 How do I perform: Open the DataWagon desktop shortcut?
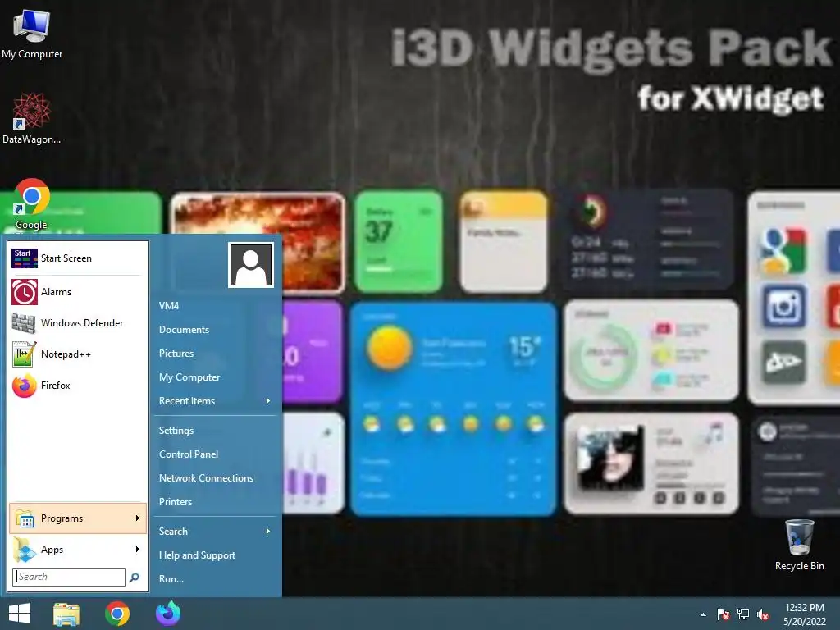tap(32, 118)
